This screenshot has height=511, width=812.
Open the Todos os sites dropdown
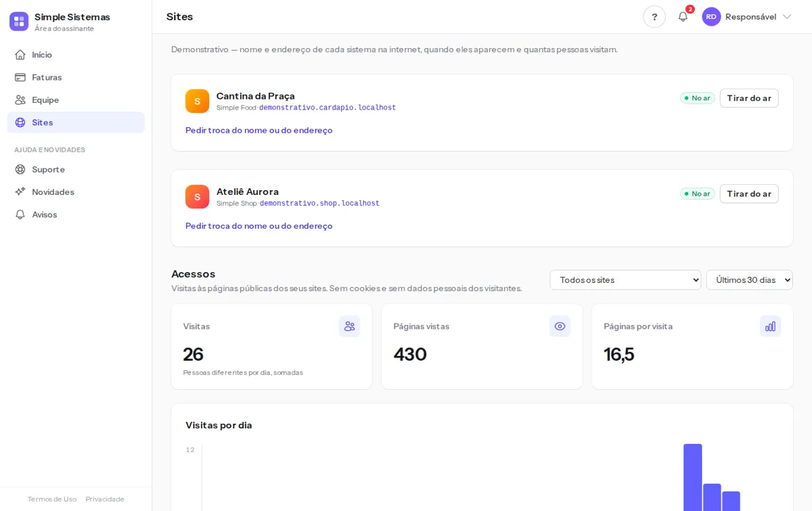pyautogui.click(x=625, y=280)
